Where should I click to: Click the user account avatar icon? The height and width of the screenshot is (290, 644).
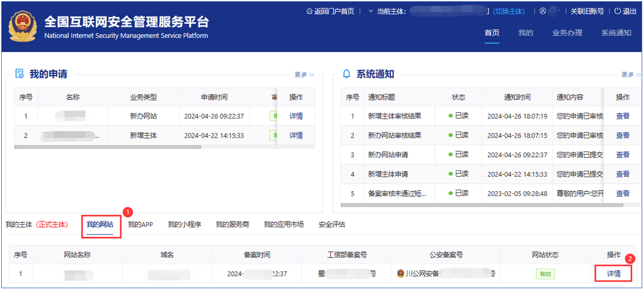[x=543, y=11]
